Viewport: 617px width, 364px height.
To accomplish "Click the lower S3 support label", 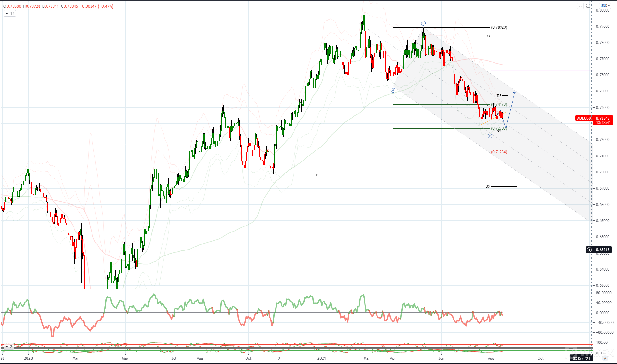I will [x=488, y=187].
